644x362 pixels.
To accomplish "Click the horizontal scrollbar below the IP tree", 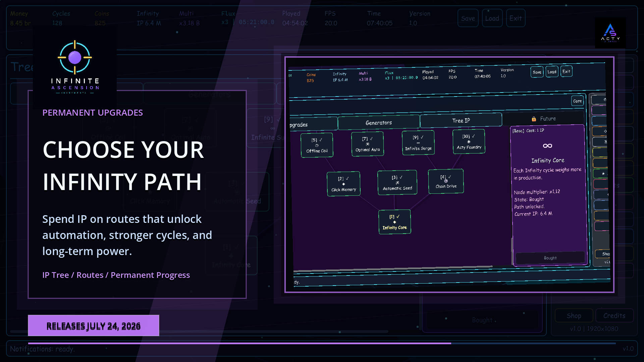I will coord(393,268).
